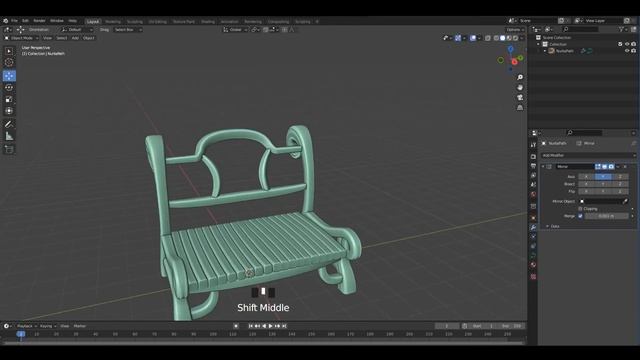Click the pan view hand icon

(520, 87)
